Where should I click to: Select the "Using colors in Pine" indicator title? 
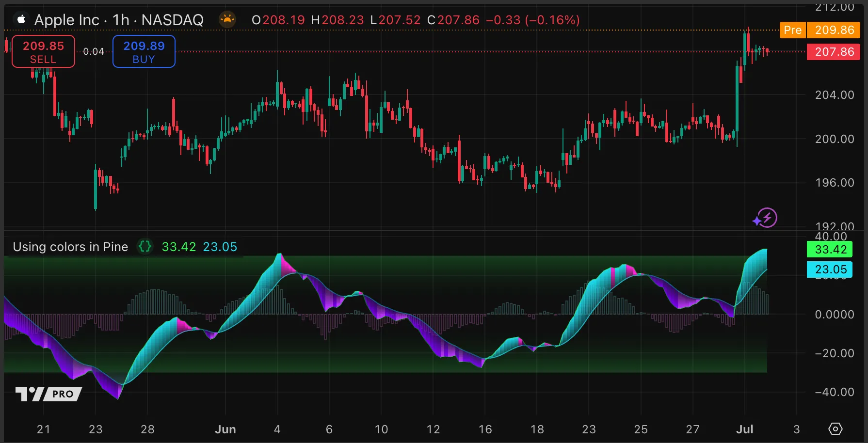tap(70, 247)
